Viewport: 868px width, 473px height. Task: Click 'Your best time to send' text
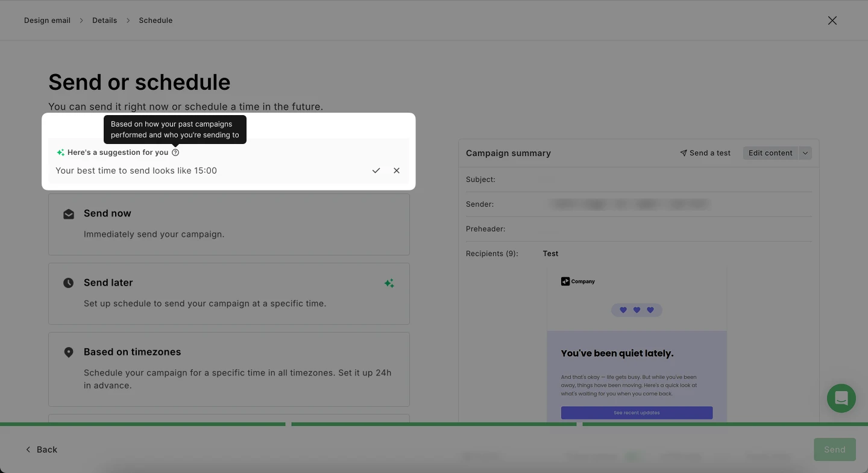point(136,171)
